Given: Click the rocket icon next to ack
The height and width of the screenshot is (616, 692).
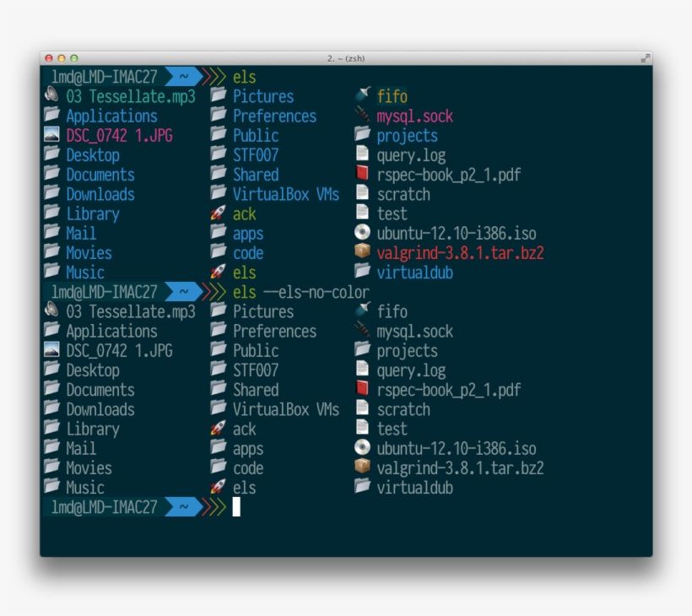Looking at the screenshot, I should click(x=218, y=213).
